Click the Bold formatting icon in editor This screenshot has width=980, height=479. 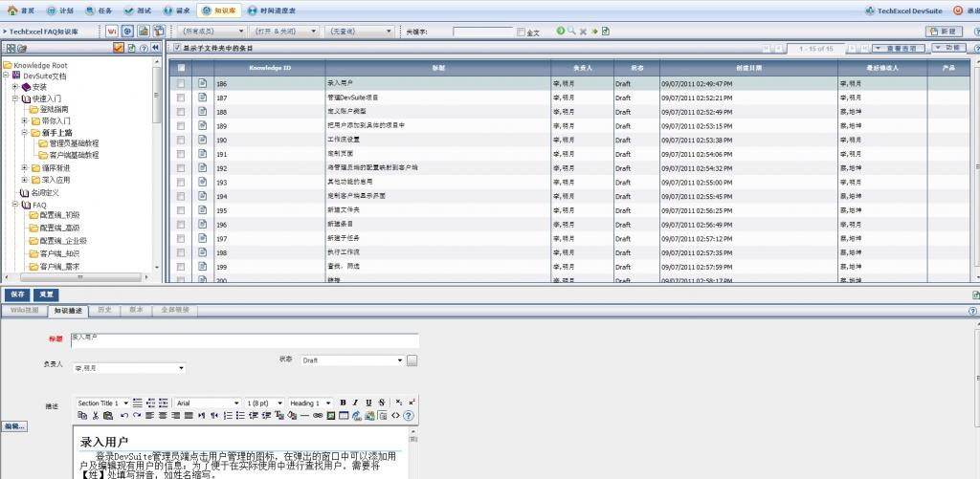click(344, 403)
